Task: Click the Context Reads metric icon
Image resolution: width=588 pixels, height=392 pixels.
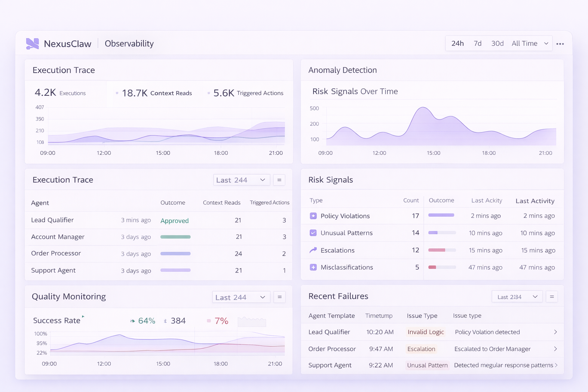Action: coord(117,93)
